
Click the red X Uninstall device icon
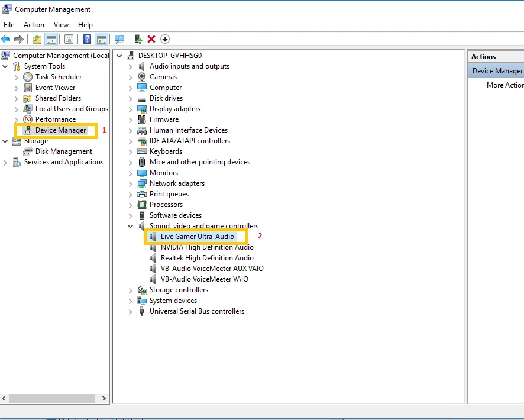point(151,39)
